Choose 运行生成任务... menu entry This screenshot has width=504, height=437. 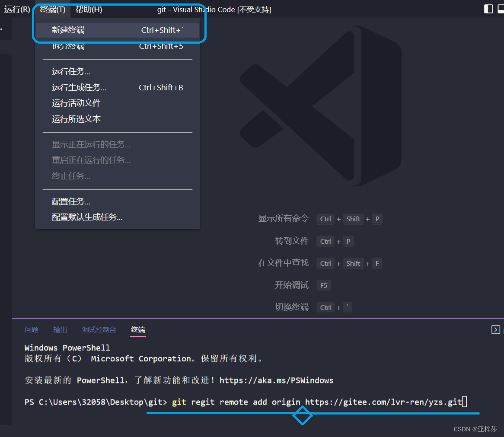pos(118,87)
